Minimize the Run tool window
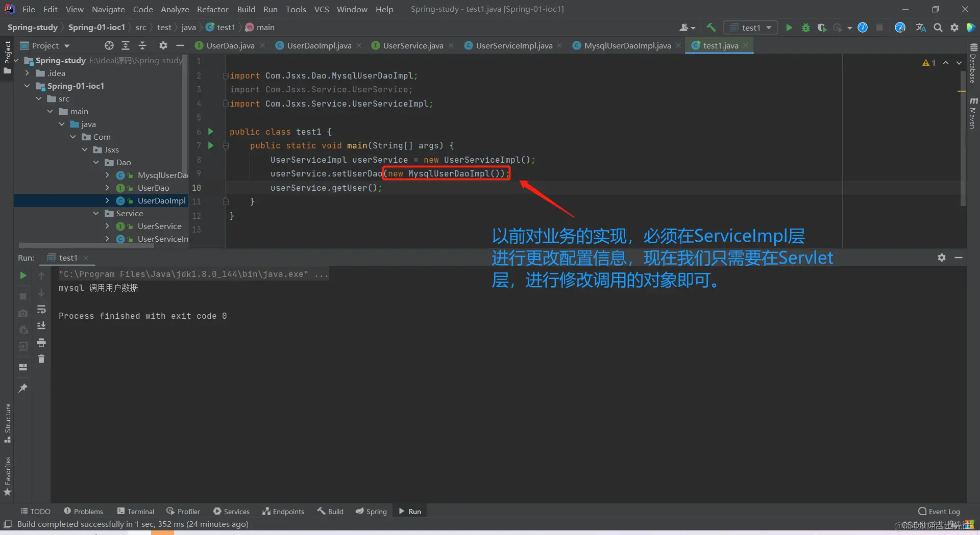Image resolution: width=980 pixels, height=535 pixels. click(x=959, y=258)
